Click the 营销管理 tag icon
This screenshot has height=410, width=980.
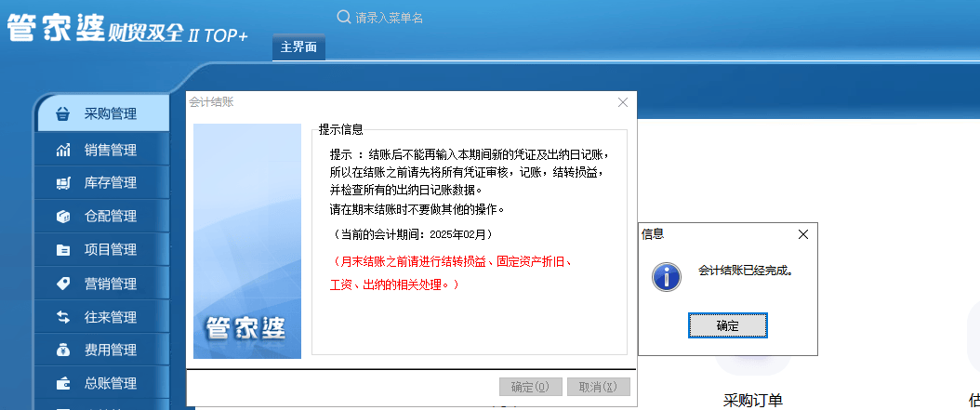[63, 284]
